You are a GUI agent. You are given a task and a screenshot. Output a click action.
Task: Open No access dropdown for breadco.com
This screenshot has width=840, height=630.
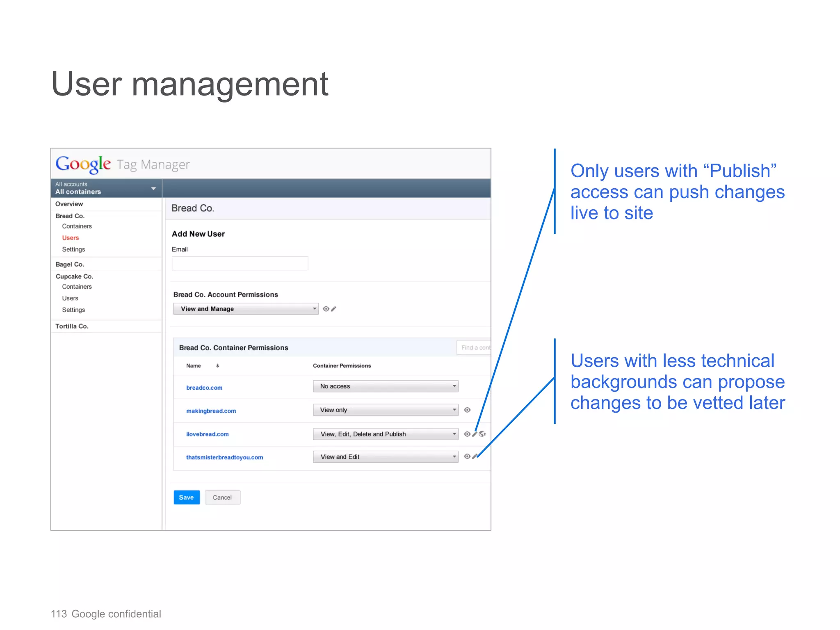coord(386,386)
